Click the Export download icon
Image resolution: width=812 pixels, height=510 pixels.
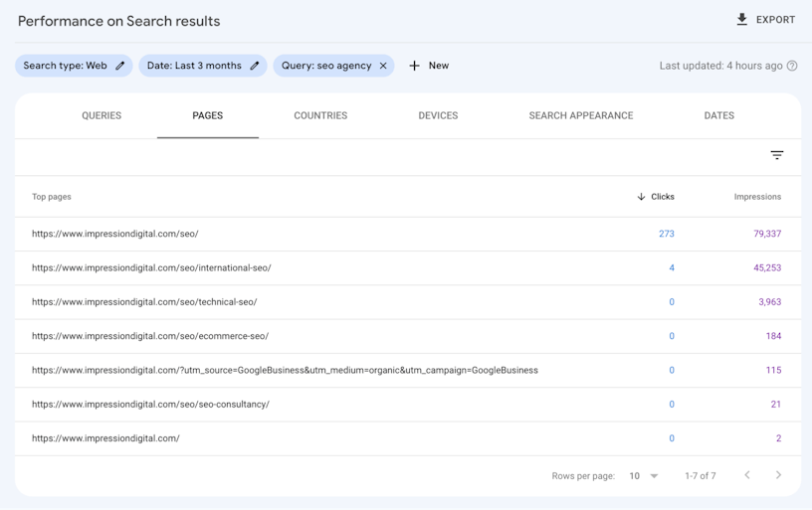tap(741, 20)
